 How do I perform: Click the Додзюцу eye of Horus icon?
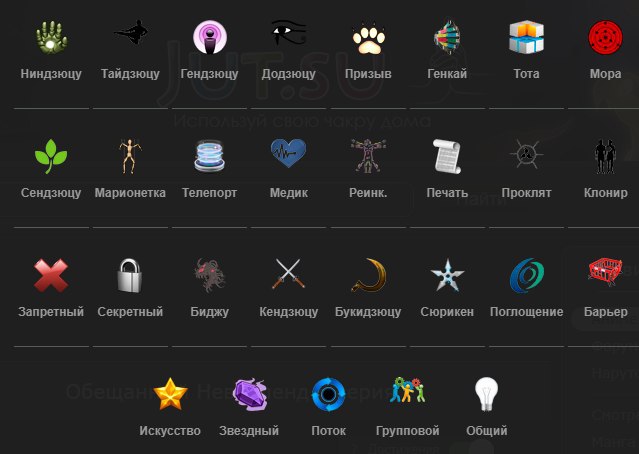click(289, 33)
